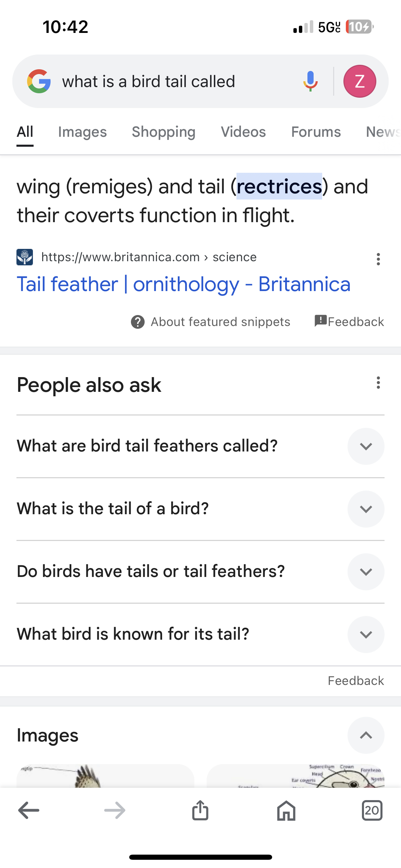
Task: Tap the search query input field
Action: click(171, 82)
